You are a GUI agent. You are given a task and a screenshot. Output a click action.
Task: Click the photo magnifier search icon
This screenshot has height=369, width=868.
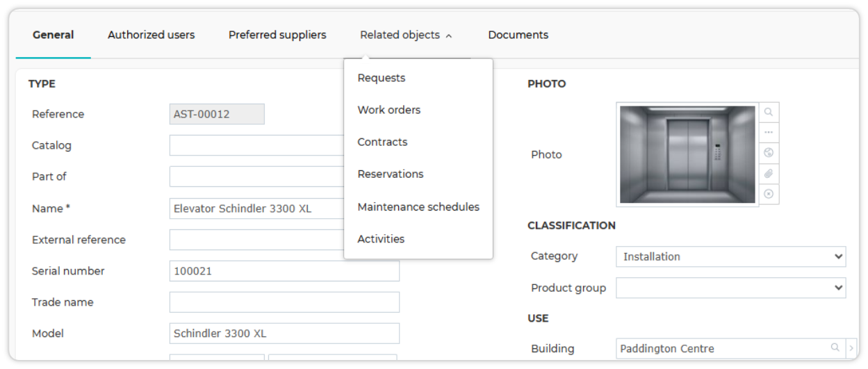click(x=769, y=112)
